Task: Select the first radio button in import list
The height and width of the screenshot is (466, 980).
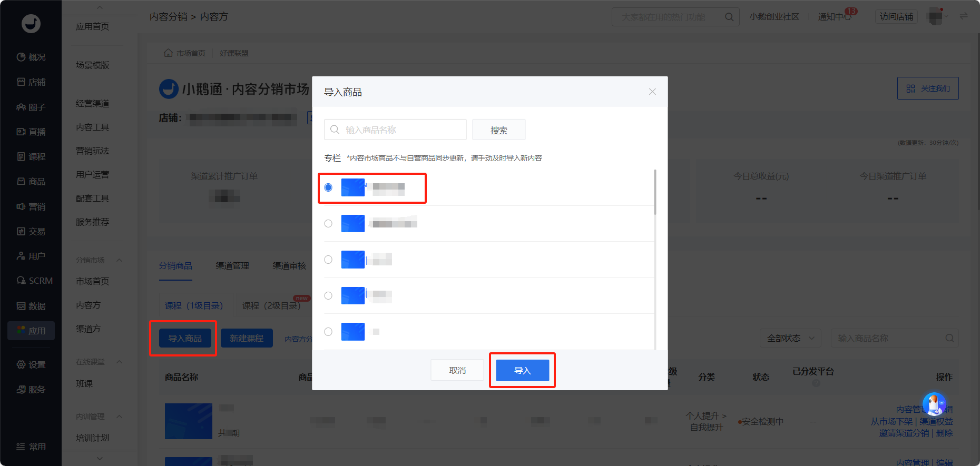Action: click(x=328, y=187)
